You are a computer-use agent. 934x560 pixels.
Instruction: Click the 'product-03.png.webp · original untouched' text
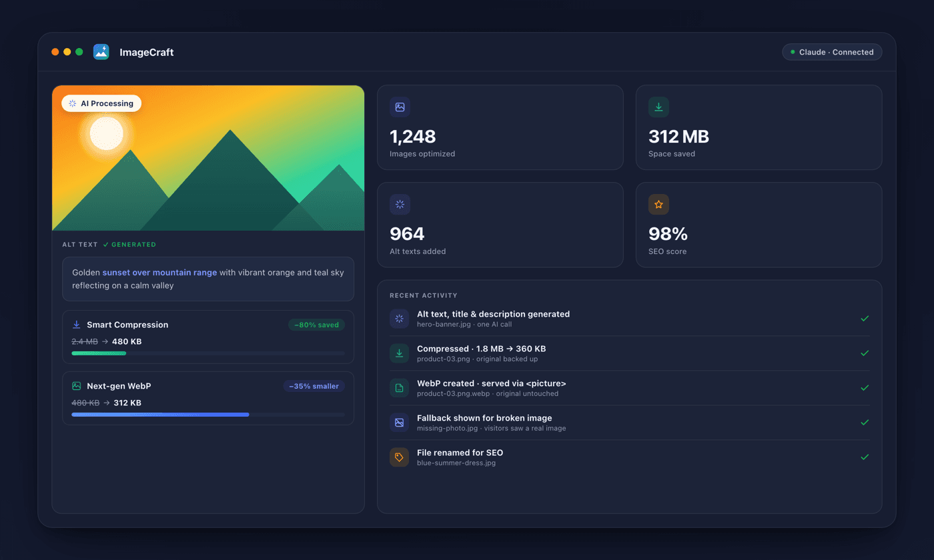point(488,394)
